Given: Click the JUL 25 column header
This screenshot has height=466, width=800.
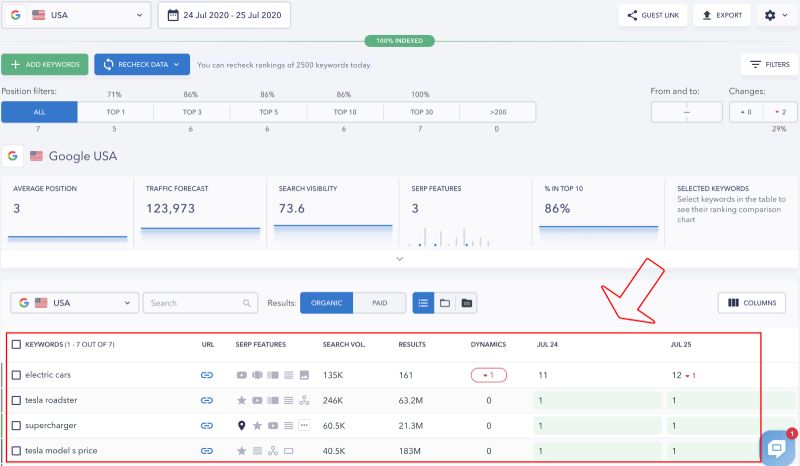Looking at the screenshot, I should (x=681, y=345).
